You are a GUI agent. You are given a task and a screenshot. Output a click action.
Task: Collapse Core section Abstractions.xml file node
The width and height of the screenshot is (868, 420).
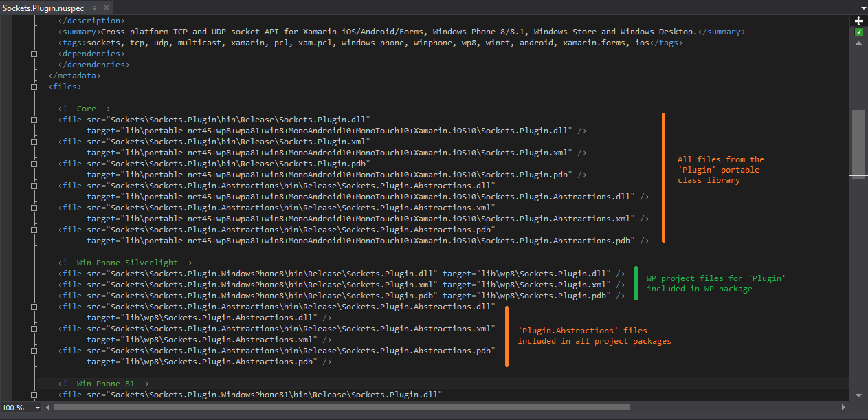point(34,208)
